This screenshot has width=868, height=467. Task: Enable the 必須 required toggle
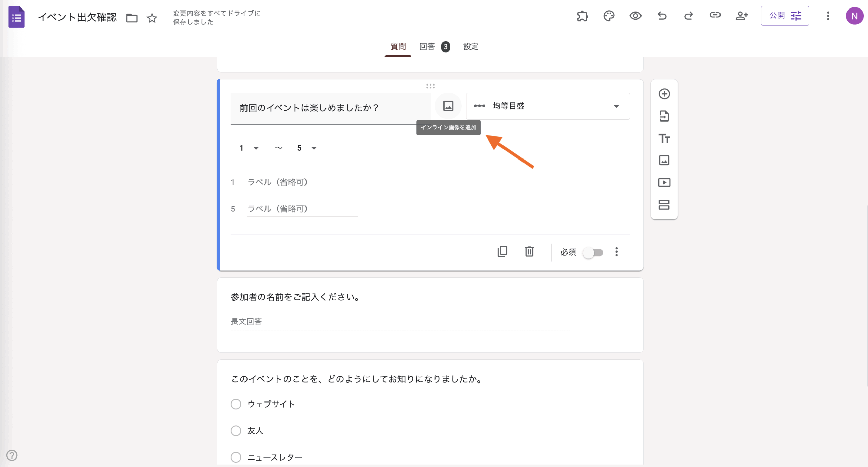click(593, 252)
